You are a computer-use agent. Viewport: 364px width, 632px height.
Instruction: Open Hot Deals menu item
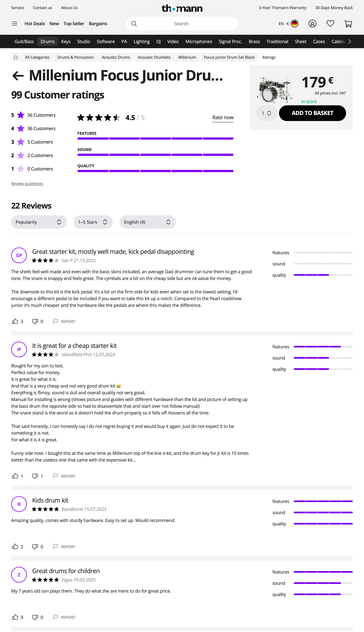coord(35,24)
